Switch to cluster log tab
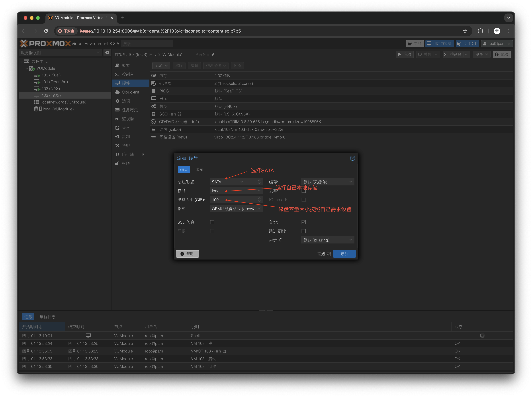The height and width of the screenshot is (397, 532). [x=47, y=317]
